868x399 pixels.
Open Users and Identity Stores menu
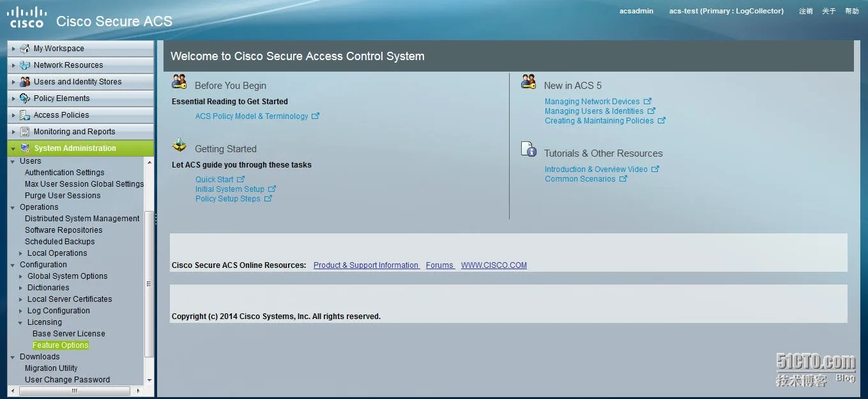click(x=80, y=82)
